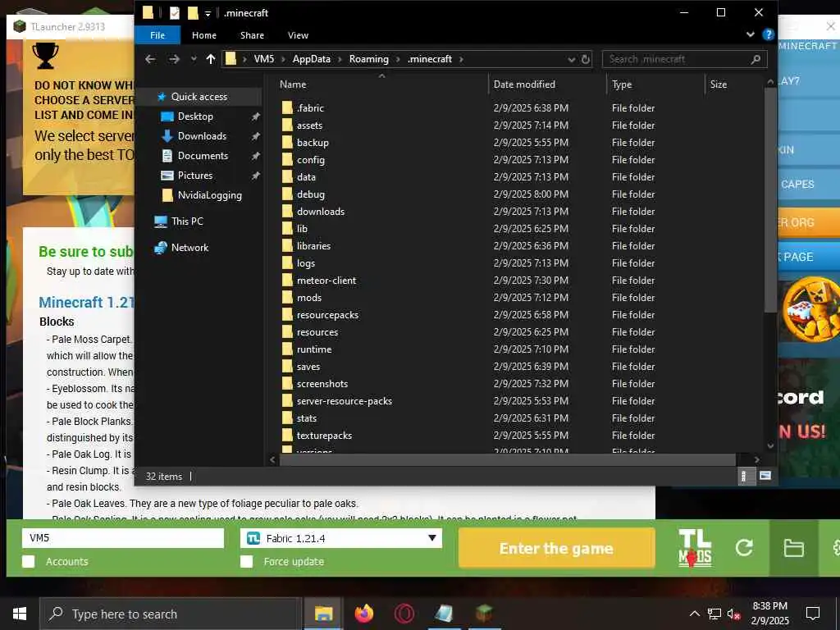Screen dimensions: 840x630
Task: Go up one folder level
Action: point(211,59)
